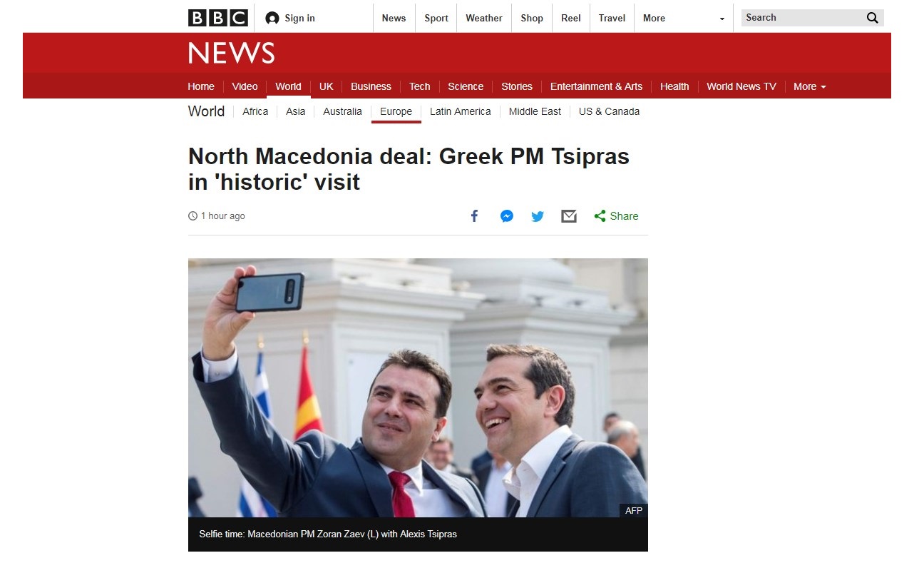The height and width of the screenshot is (563, 924).
Task: Click the Weather link
Action: pos(484,19)
